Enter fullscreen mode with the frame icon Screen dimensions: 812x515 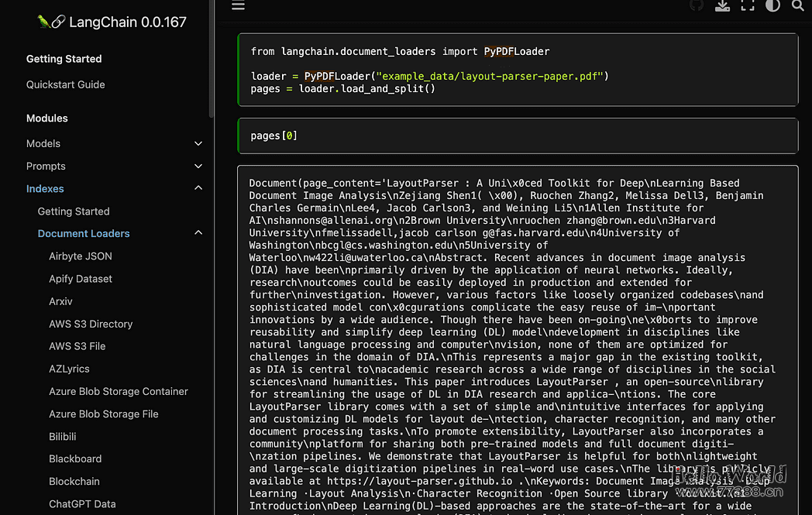point(747,5)
